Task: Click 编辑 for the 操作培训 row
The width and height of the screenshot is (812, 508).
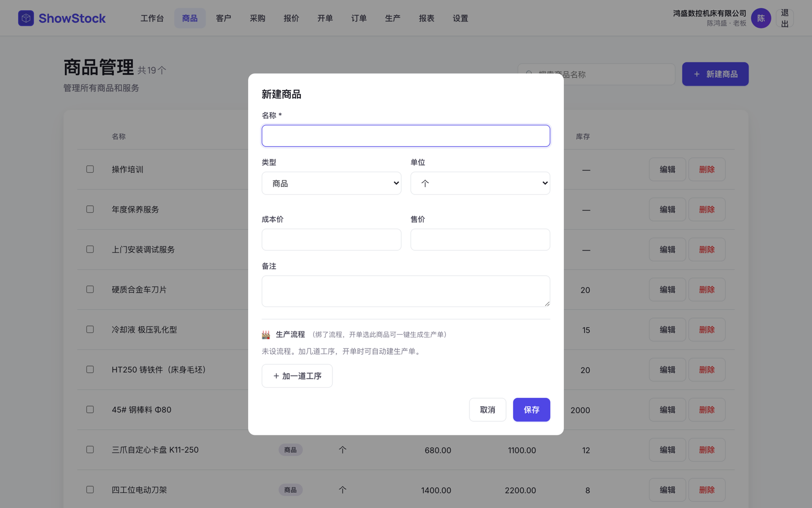Action: [x=667, y=169]
